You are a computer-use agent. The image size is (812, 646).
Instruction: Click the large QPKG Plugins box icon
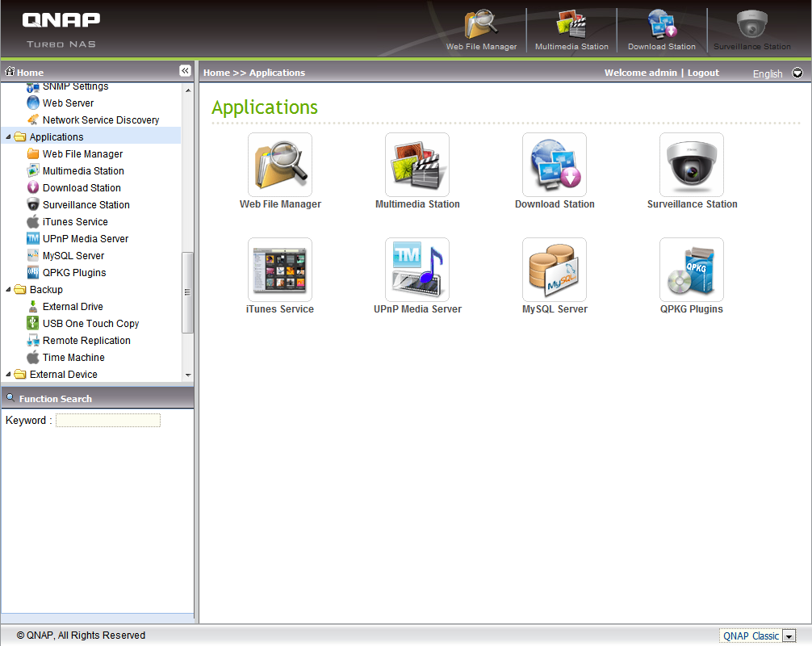click(x=692, y=270)
